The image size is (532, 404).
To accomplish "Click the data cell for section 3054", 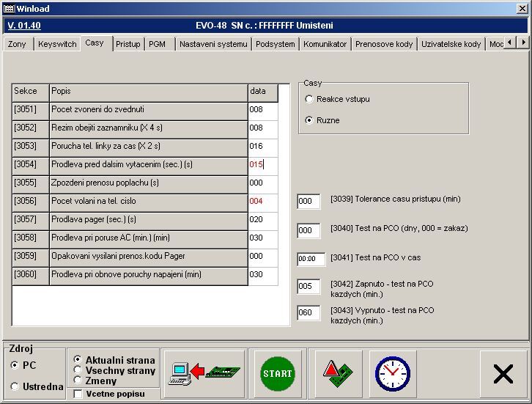I will (262, 165).
